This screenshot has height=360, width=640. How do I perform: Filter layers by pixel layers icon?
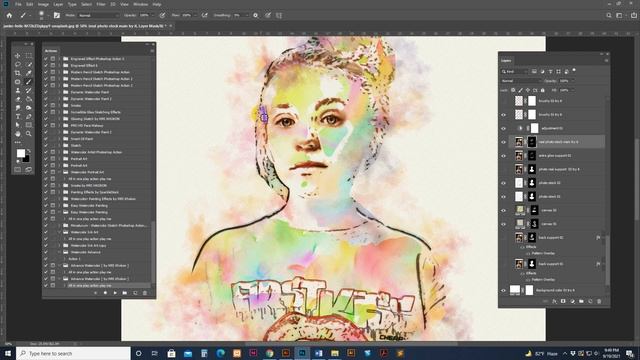(534, 71)
